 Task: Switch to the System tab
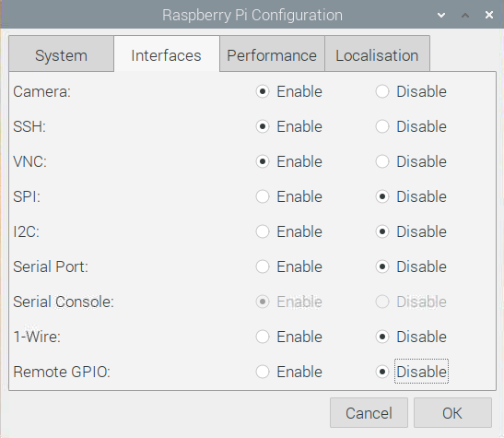(61, 53)
